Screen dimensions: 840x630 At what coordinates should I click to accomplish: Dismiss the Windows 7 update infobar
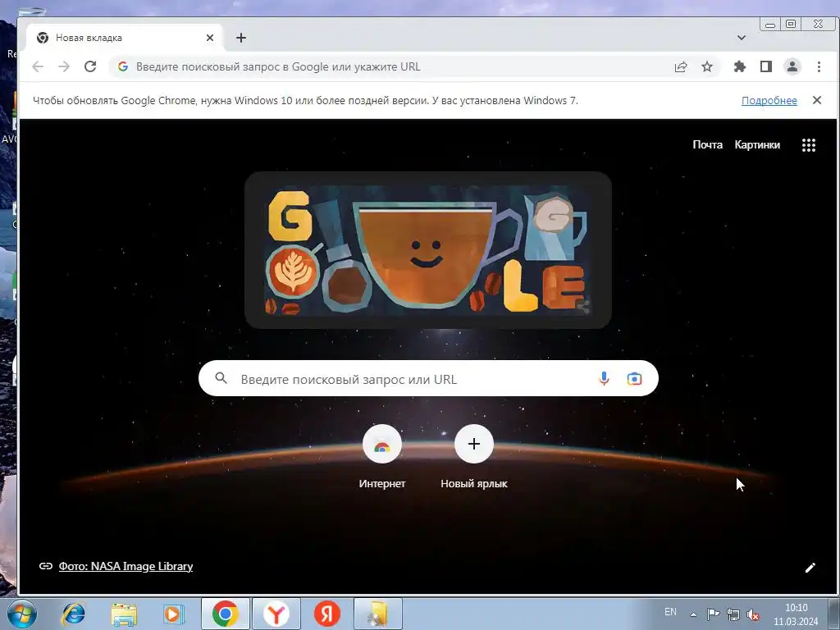point(817,100)
